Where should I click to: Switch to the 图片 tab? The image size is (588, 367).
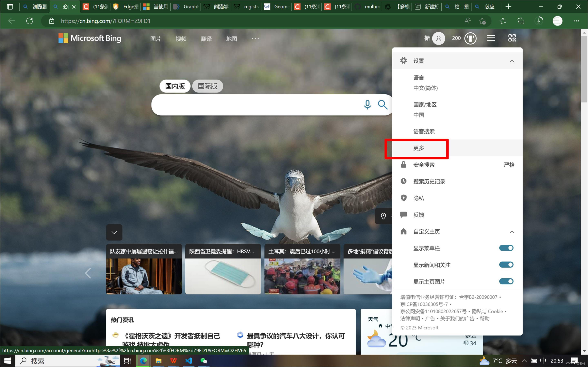[x=156, y=39]
